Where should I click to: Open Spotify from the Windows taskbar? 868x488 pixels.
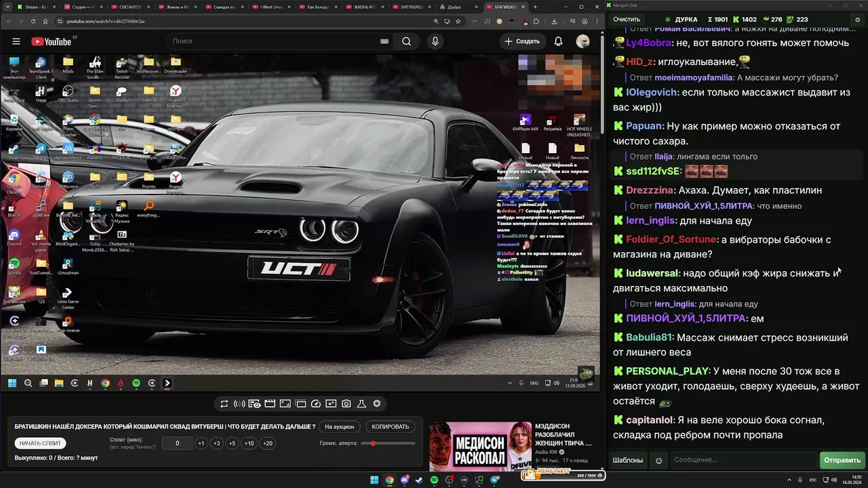tap(435, 481)
